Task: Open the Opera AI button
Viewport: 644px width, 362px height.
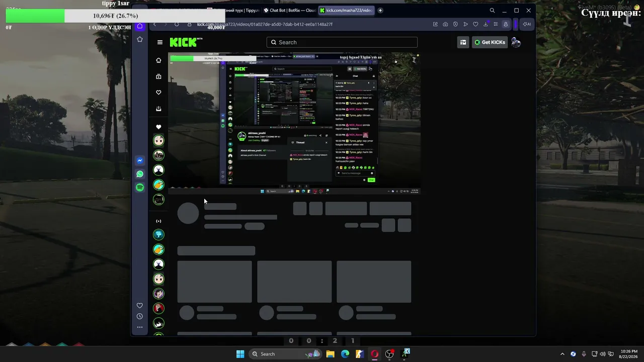Action: coord(527,24)
